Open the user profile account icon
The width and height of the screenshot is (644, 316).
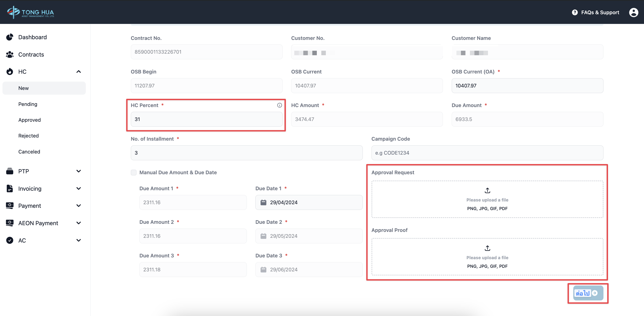click(633, 12)
